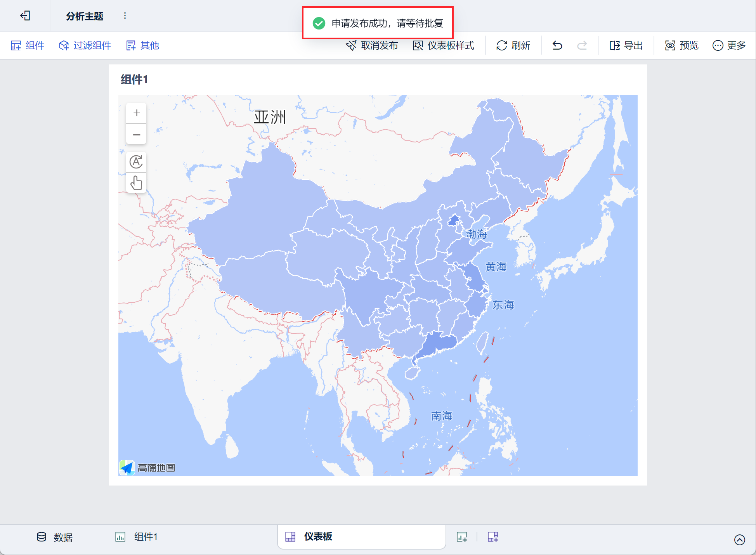The image size is (756, 555).
Task: Click 取消发布 to unpublish
Action: pyautogui.click(x=372, y=45)
